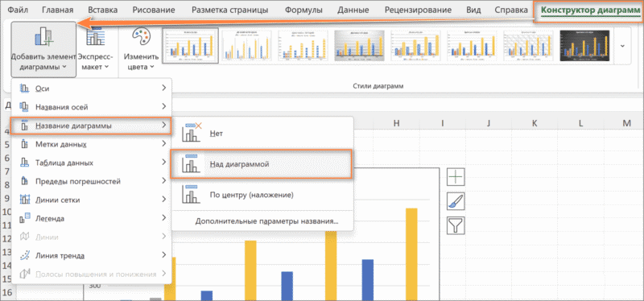Select the dark background chart style

pyautogui.click(x=586, y=46)
